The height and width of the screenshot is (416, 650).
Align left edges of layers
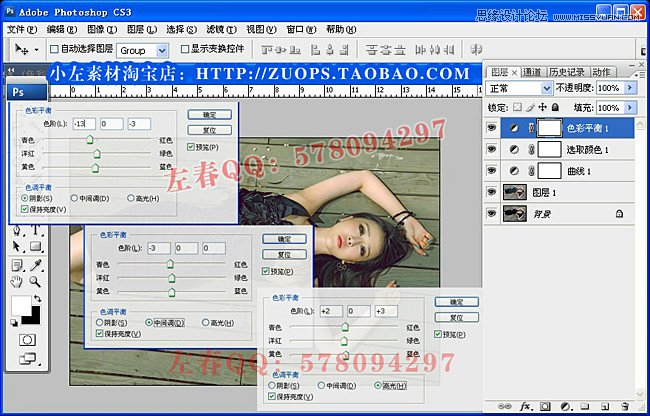(x=316, y=50)
